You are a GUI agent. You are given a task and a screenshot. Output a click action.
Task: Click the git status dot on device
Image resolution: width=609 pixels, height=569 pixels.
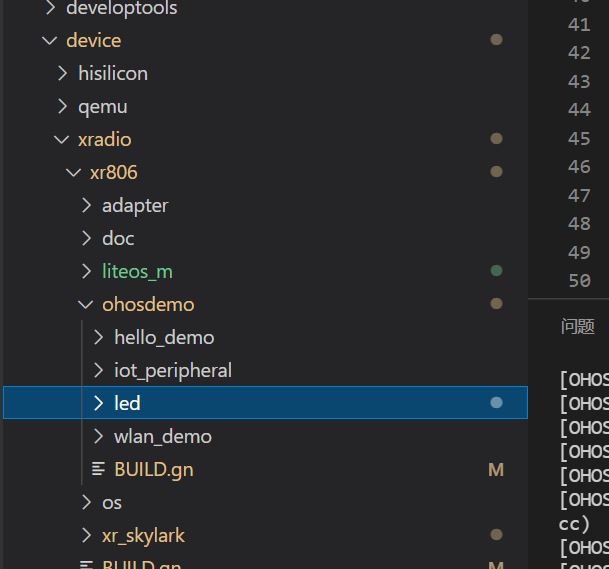coord(496,40)
